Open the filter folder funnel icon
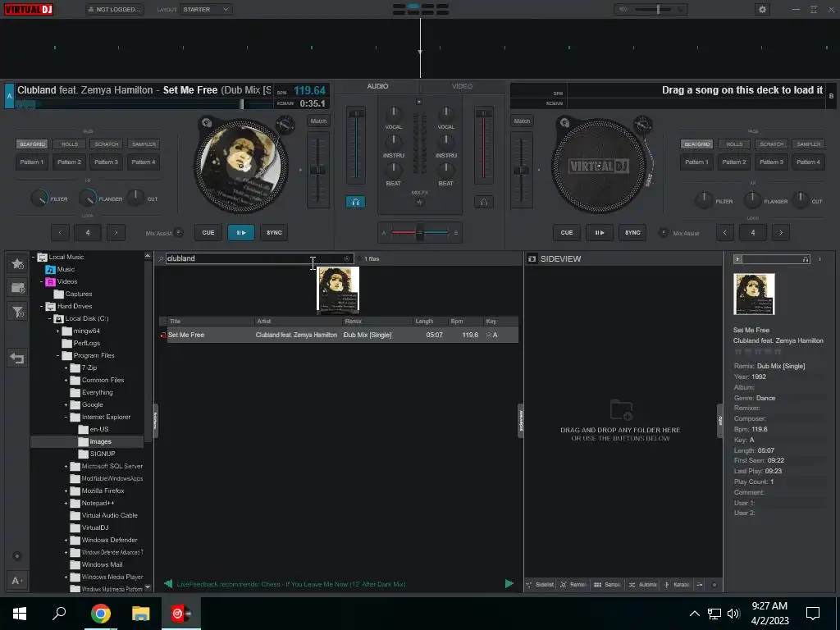Viewport: 840px width, 630px height. tap(17, 312)
